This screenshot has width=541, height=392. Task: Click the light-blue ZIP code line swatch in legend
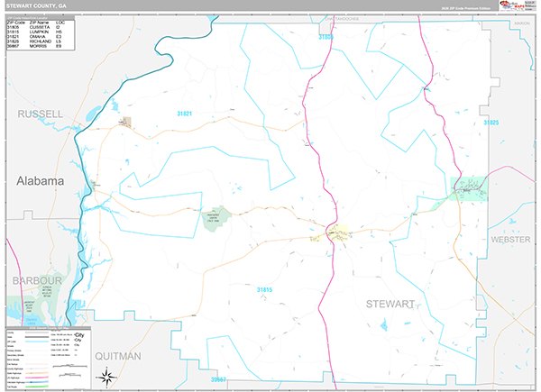coord(37,342)
